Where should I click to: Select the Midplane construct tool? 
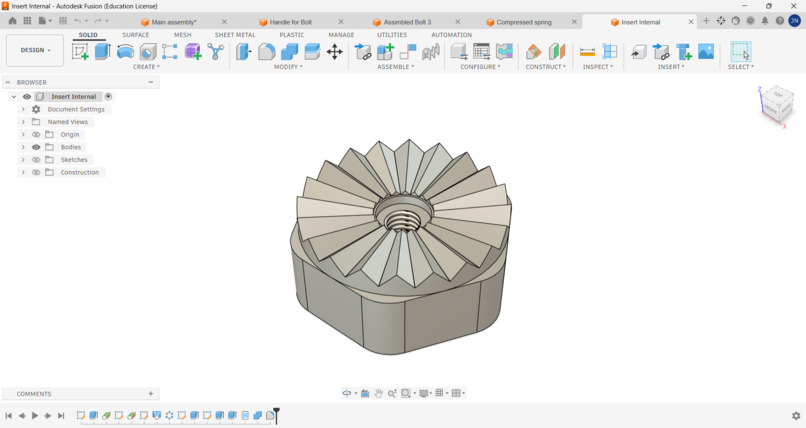click(557, 51)
